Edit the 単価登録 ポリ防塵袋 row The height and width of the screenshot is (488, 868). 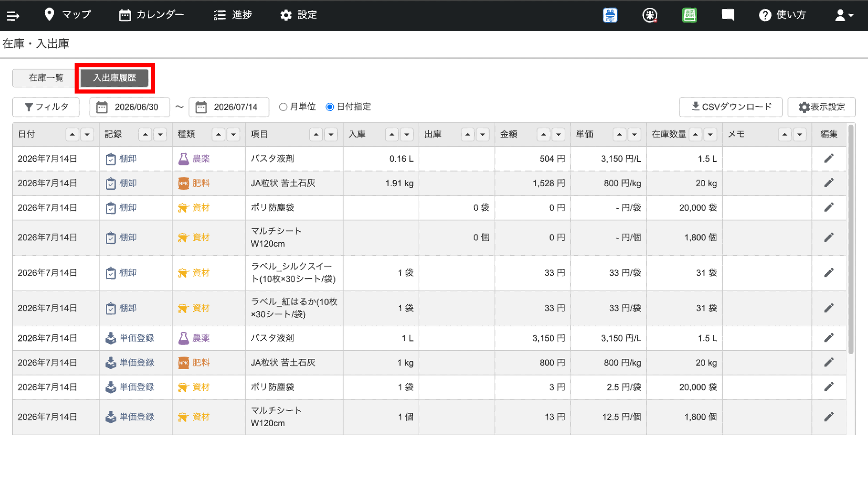[829, 387]
